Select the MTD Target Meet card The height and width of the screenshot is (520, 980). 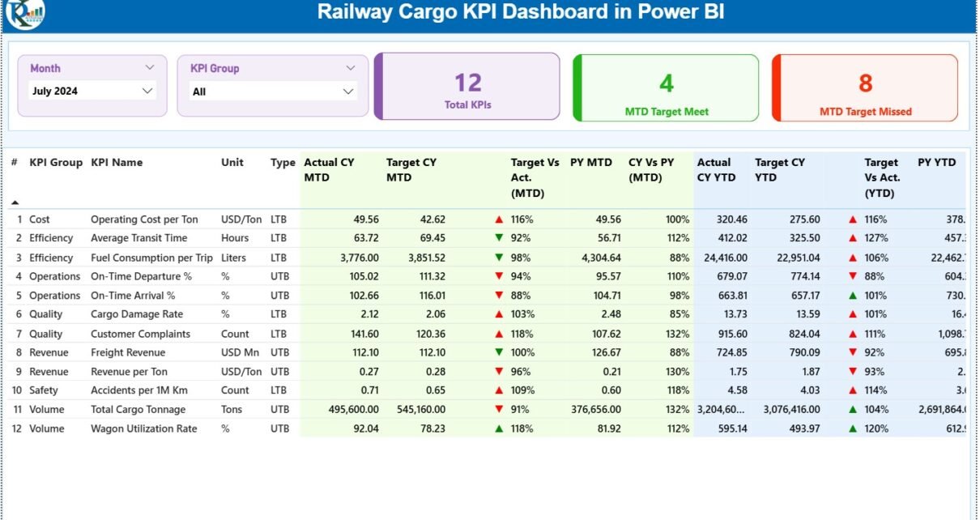666,87
